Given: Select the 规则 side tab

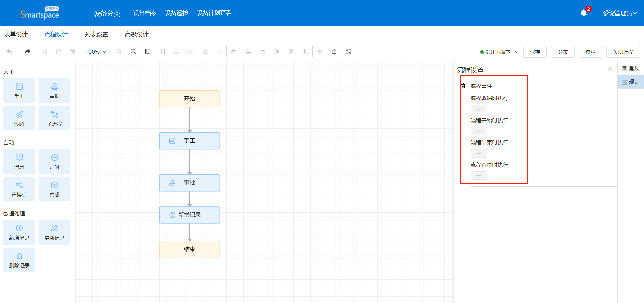Looking at the screenshot, I should point(631,82).
